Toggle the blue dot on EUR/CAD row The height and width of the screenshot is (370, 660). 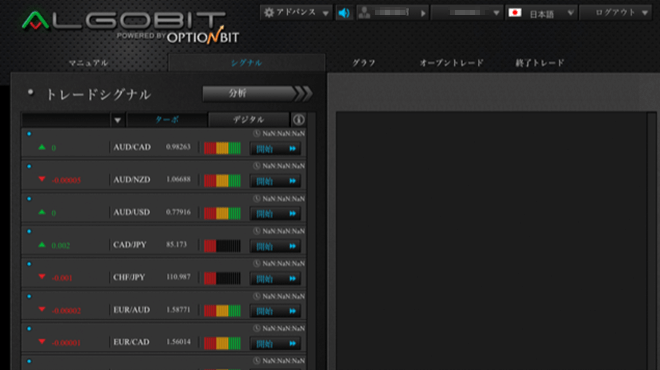click(29, 329)
